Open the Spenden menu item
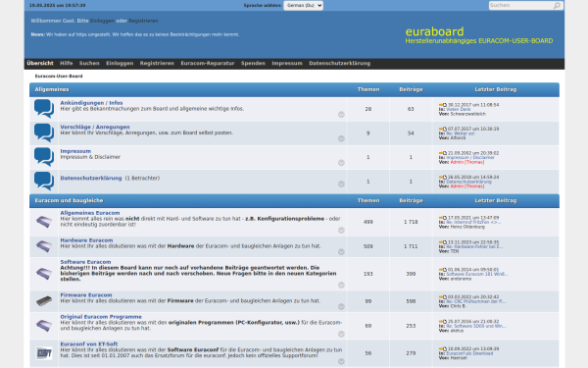 pos(253,63)
